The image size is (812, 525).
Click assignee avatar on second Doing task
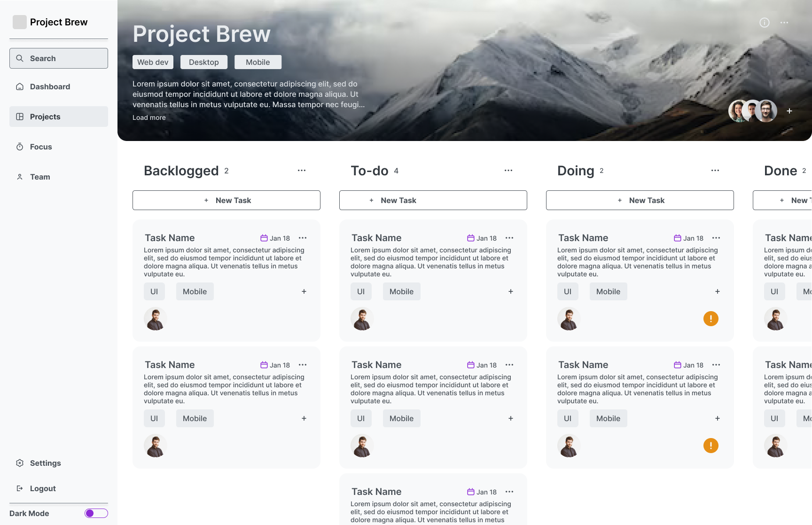569,446
